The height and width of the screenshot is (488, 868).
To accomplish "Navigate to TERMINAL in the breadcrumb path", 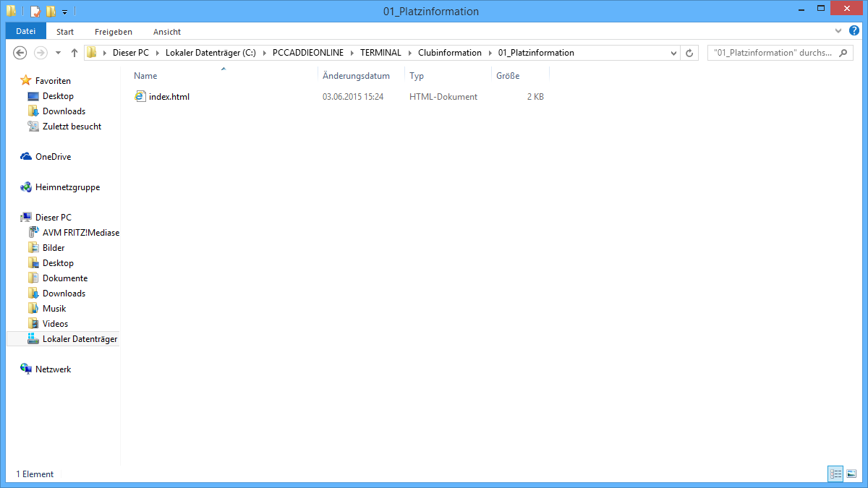I will 380,53.
